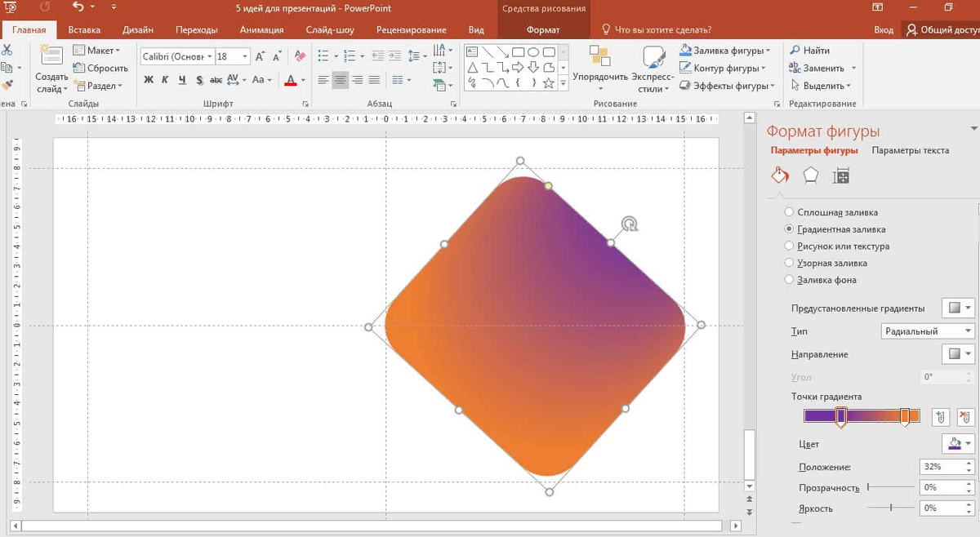Select Заливка фона radio option
This screenshot has height=537, width=980.
pyautogui.click(x=789, y=280)
